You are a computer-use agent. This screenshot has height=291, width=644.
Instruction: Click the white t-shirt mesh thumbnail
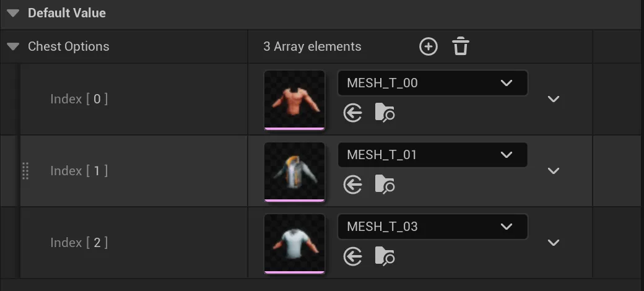point(294,243)
